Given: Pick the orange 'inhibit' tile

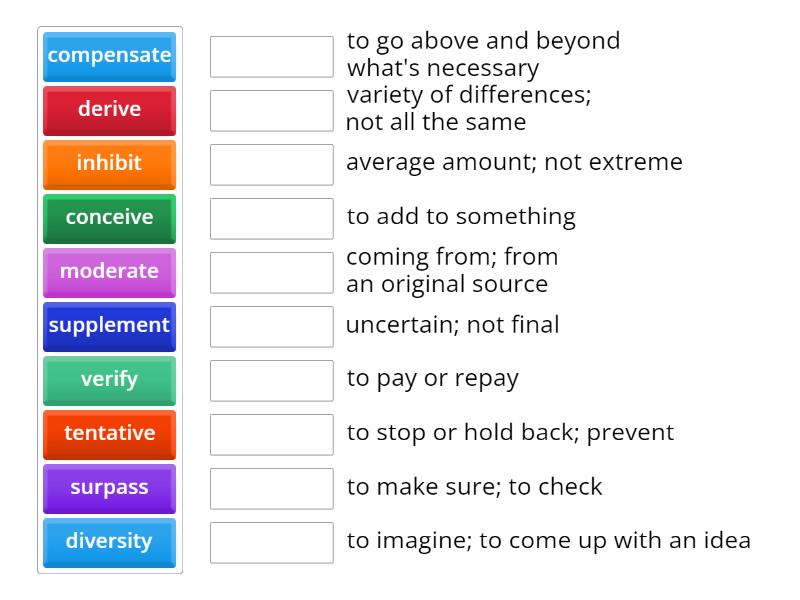Looking at the screenshot, I should [x=109, y=164].
